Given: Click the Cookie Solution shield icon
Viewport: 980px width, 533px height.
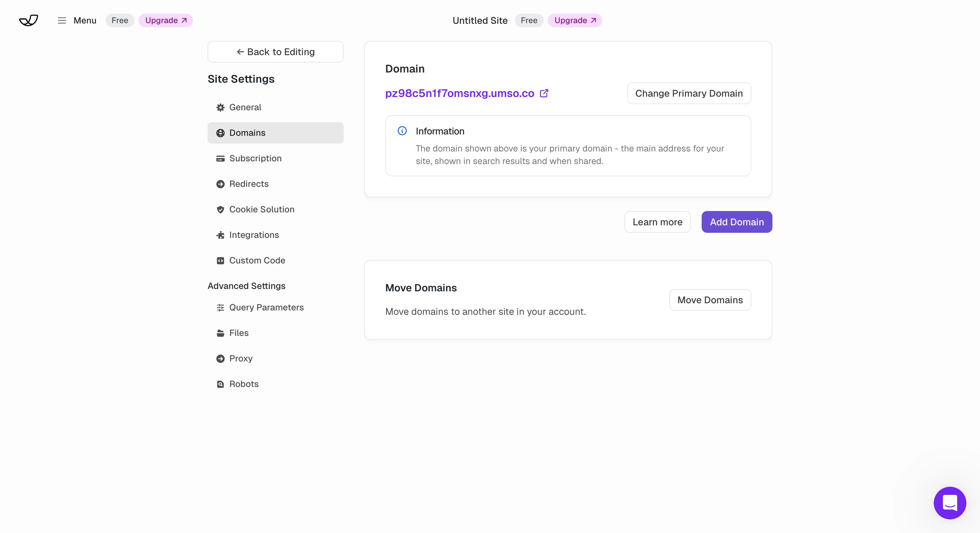Looking at the screenshot, I should pyautogui.click(x=220, y=210).
